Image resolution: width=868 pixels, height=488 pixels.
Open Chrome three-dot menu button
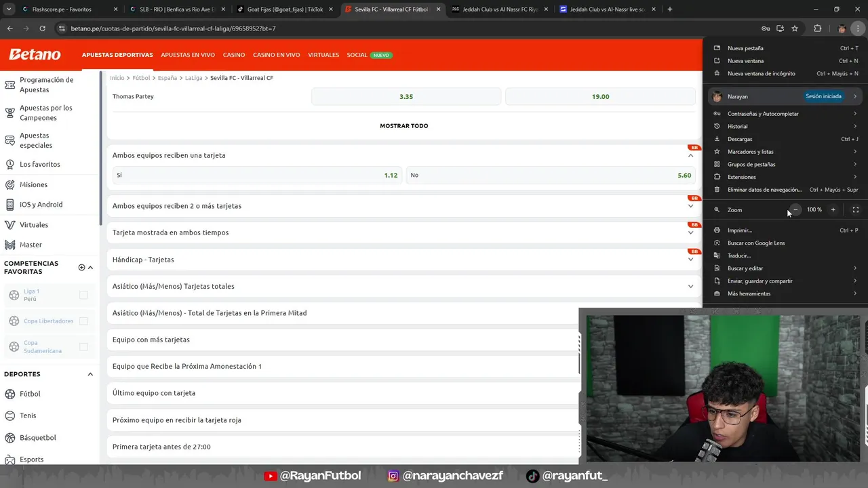click(859, 28)
